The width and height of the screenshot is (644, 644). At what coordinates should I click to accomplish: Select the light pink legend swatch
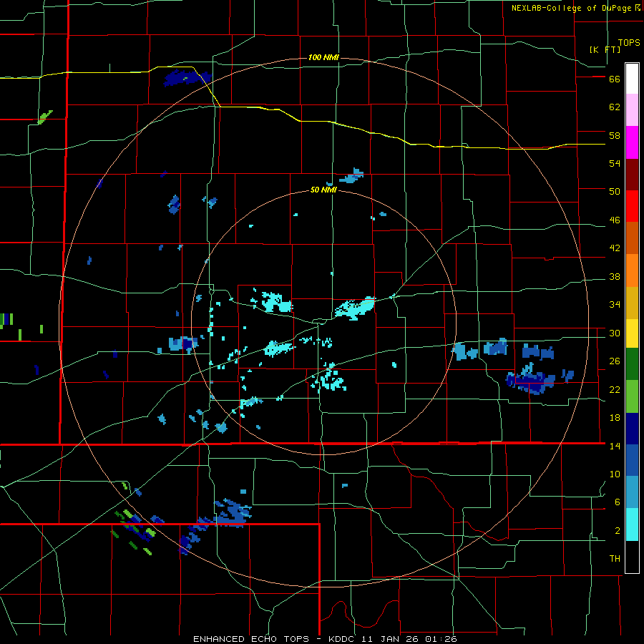pyautogui.click(x=632, y=110)
